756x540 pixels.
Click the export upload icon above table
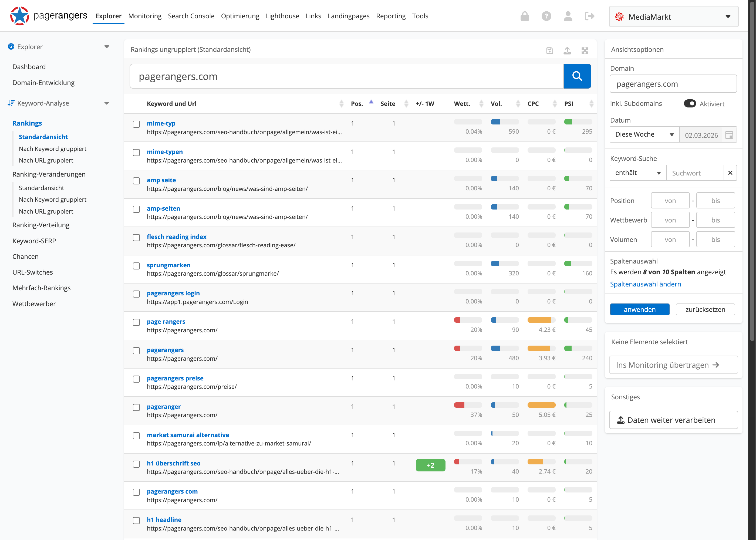(x=567, y=50)
